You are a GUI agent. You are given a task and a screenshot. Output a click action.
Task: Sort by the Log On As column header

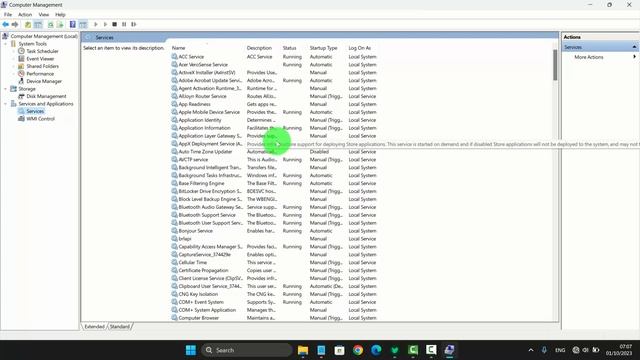[360, 48]
